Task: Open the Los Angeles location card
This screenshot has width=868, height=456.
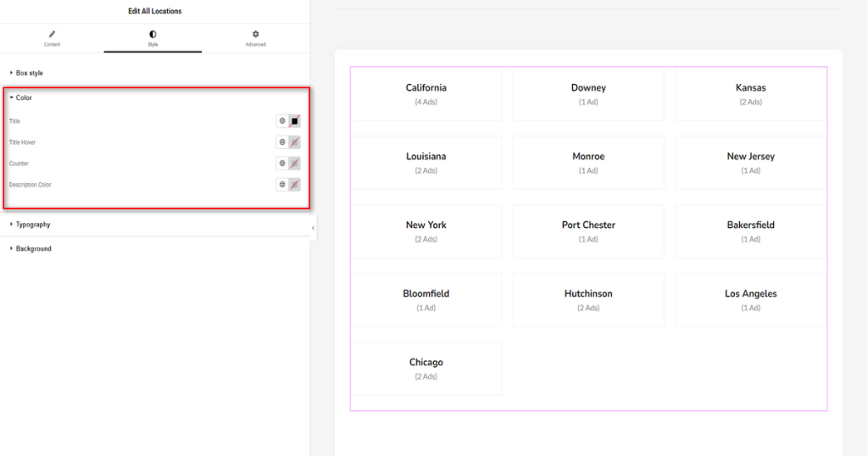Action: (x=751, y=300)
